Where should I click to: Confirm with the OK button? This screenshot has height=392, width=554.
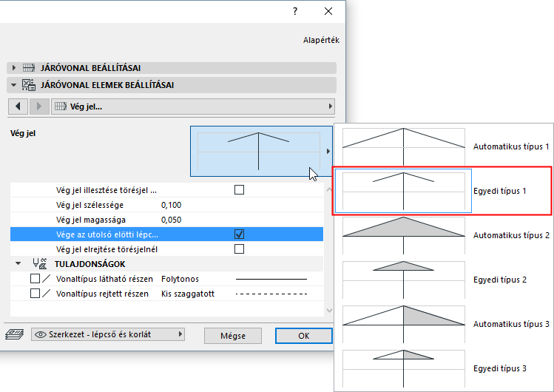tap(304, 336)
